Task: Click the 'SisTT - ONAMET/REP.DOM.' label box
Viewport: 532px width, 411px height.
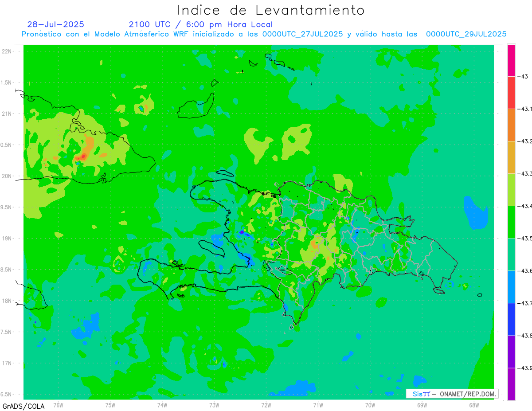Action: (x=452, y=394)
